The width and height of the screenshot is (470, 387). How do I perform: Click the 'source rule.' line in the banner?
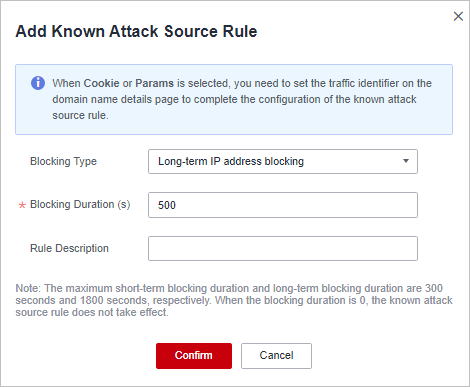[80, 115]
